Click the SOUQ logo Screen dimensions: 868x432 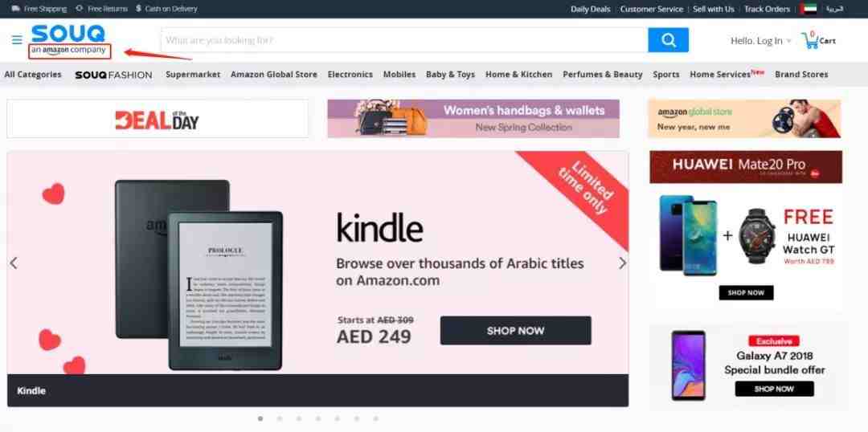(68, 34)
